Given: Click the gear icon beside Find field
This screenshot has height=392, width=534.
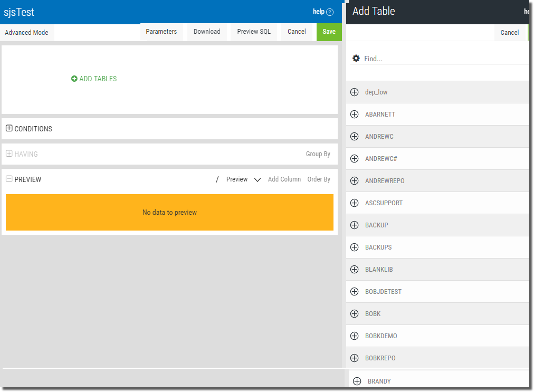Looking at the screenshot, I should pos(356,59).
